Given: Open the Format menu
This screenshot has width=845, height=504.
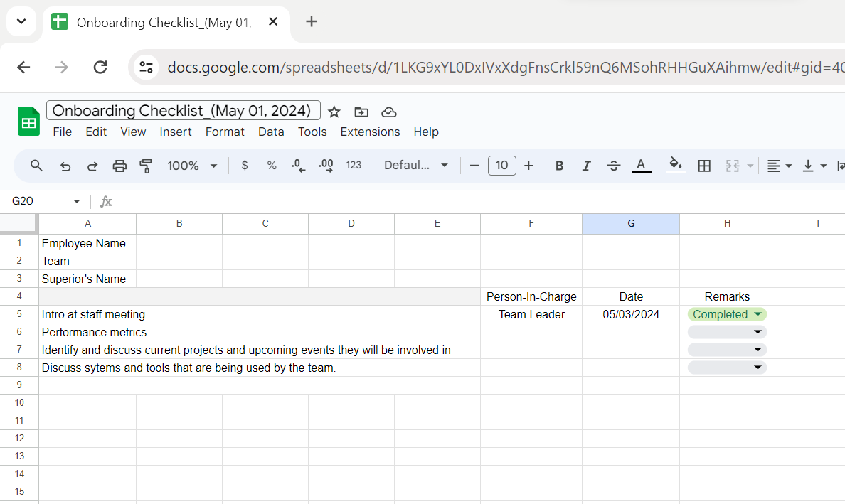Looking at the screenshot, I should tap(225, 132).
